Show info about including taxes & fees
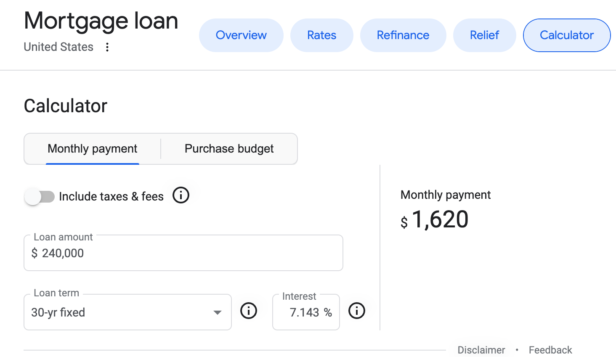 pyautogui.click(x=181, y=195)
